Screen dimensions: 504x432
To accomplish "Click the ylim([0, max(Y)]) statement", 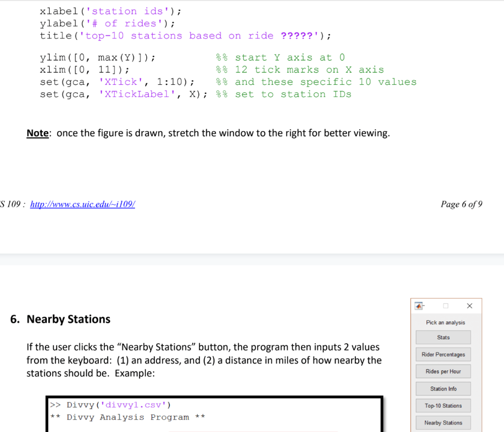I will [x=97, y=58].
